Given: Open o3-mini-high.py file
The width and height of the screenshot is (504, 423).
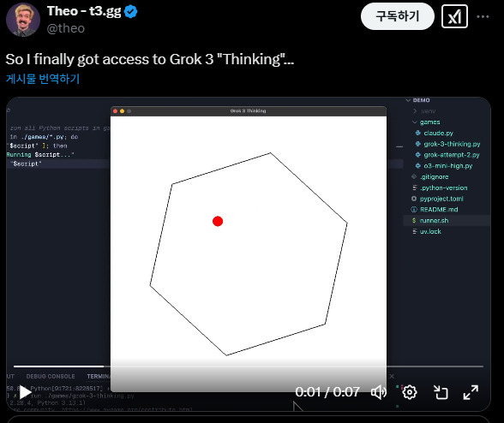Looking at the screenshot, I should pyautogui.click(x=448, y=166).
